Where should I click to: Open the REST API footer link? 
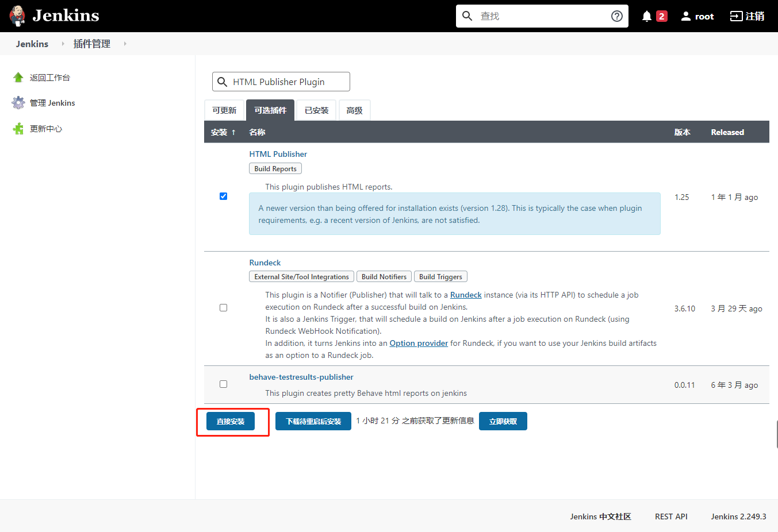(x=671, y=516)
